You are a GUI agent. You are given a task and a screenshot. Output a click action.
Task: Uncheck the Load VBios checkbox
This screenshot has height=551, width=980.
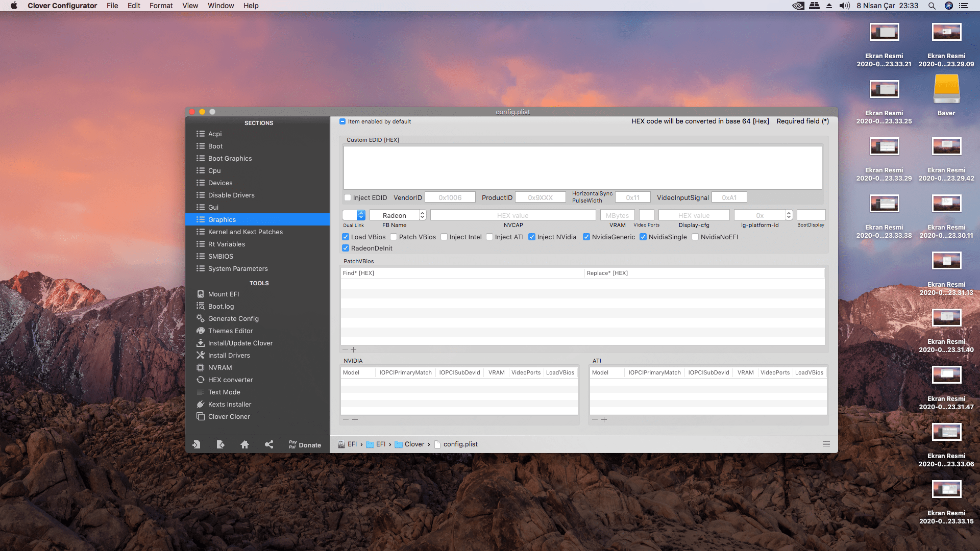pyautogui.click(x=346, y=237)
